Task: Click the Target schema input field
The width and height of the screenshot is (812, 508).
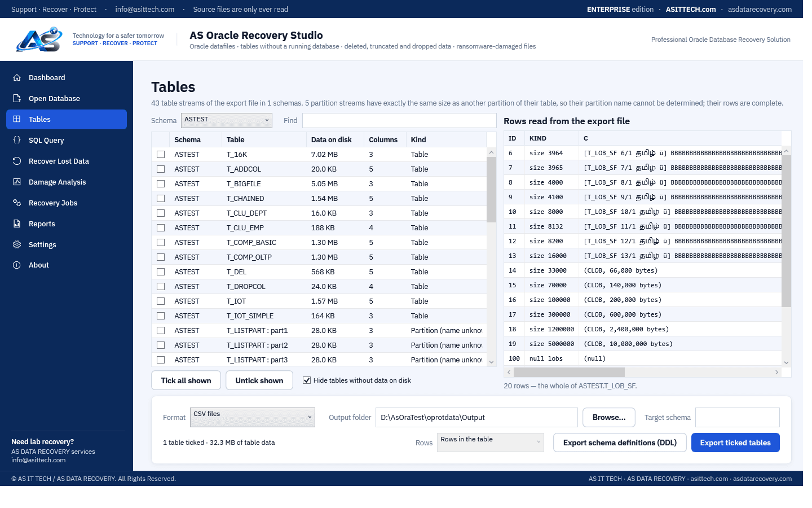Action: coord(738,418)
